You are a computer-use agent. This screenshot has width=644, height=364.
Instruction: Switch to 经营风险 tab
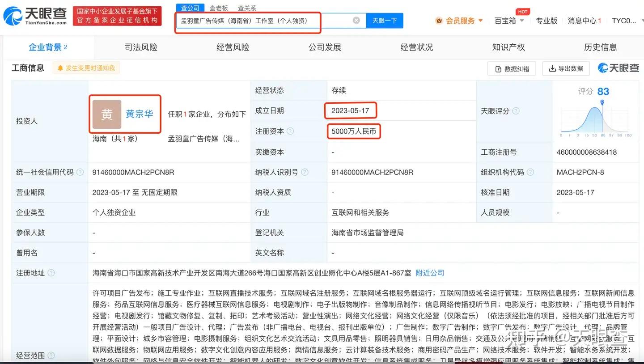(x=233, y=47)
